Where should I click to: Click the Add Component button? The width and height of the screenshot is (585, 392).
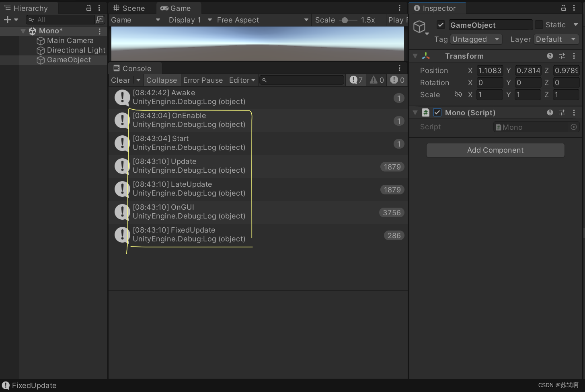point(495,150)
